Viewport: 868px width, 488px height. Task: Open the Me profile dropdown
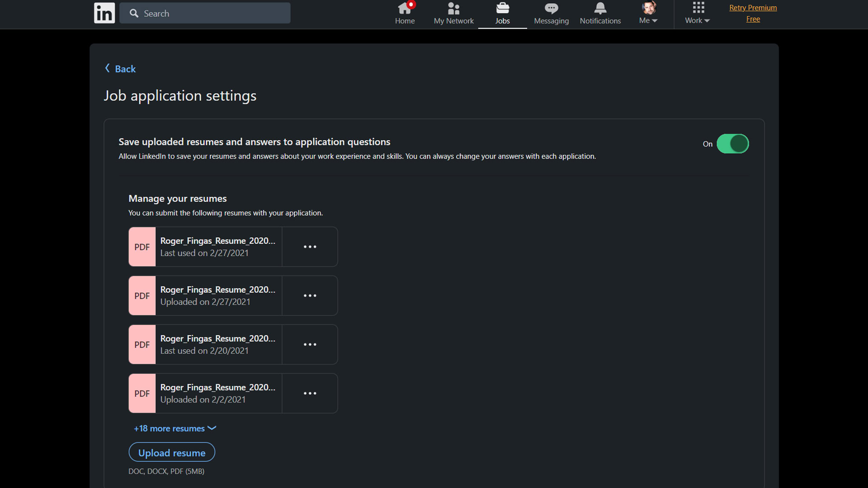point(648,14)
